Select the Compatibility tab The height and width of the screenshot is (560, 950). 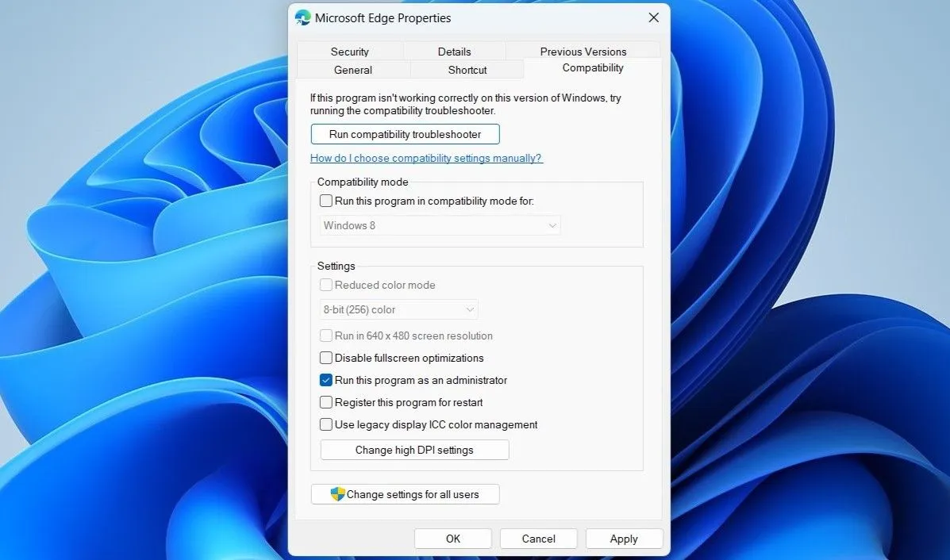593,67
